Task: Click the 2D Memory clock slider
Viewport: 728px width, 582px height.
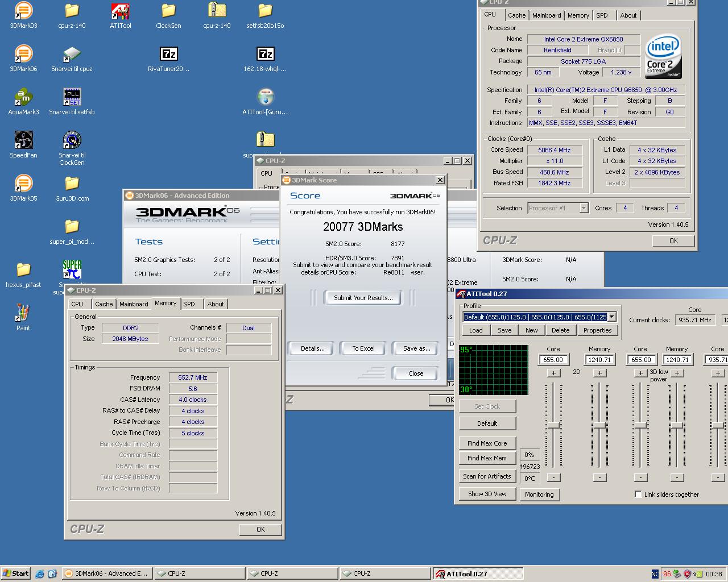Action: click(x=599, y=425)
